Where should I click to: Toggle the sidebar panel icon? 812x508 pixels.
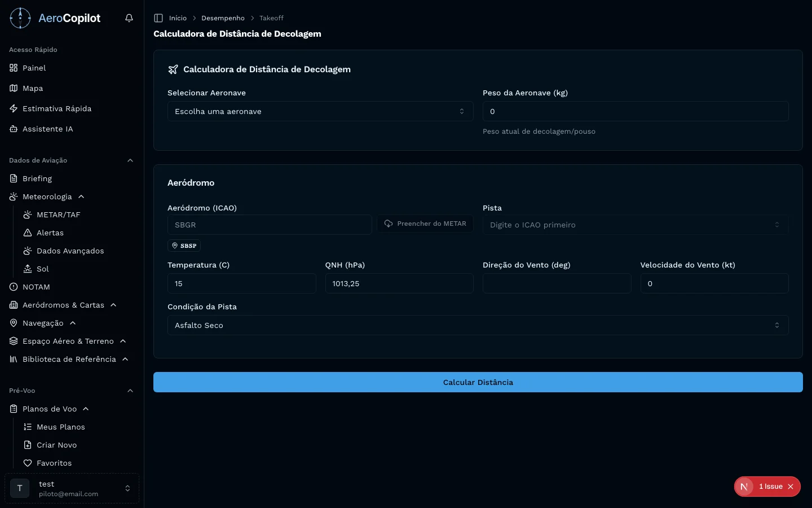click(158, 18)
